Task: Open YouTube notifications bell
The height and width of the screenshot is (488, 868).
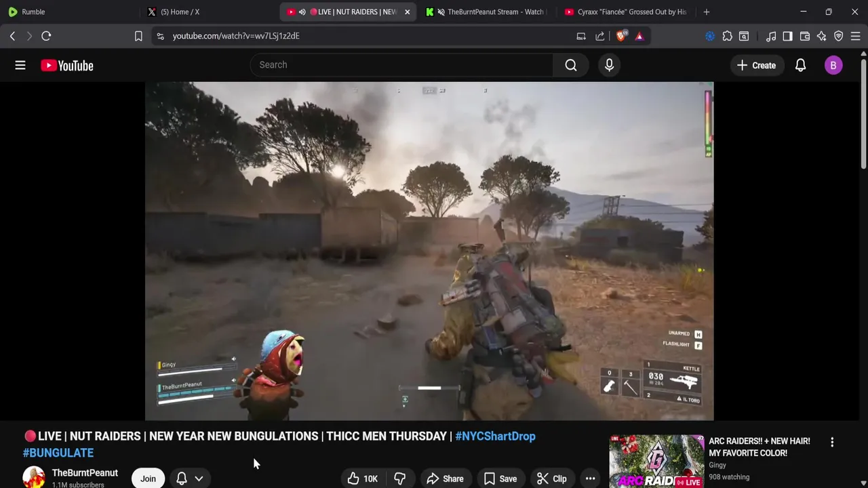Action: pos(800,65)
